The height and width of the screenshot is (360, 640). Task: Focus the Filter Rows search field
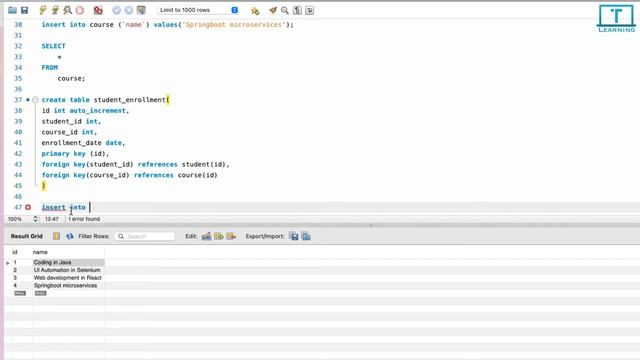144,236
